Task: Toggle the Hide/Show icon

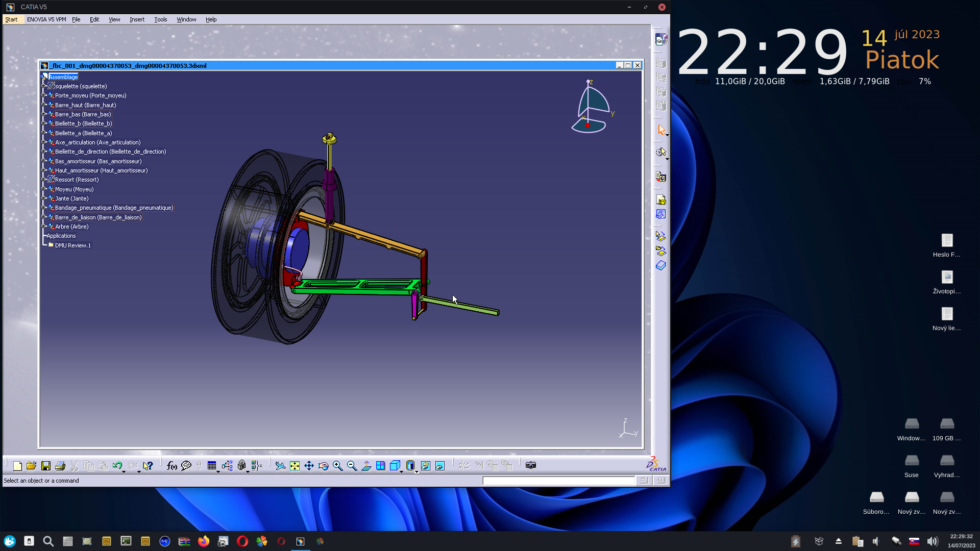Action: point(426,466)
